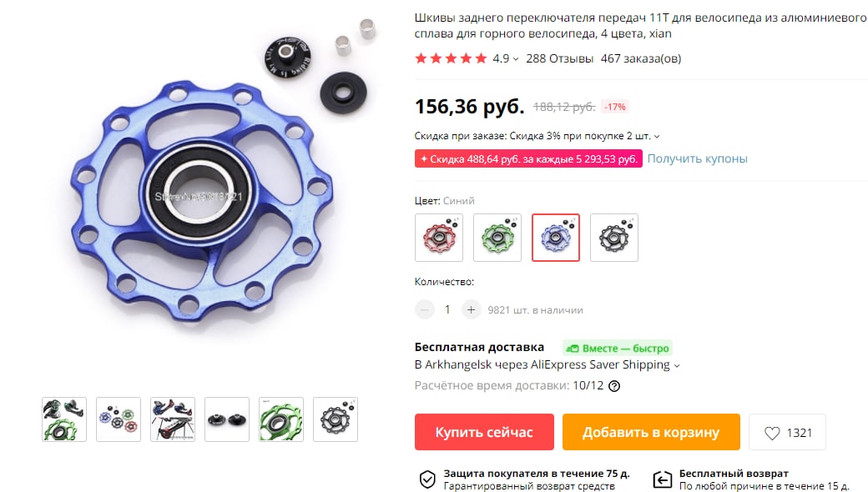The width and height of the screenshot is (868, 492).
Task: Click the 'Добавить в корзину' button
Action: point(651,432)
